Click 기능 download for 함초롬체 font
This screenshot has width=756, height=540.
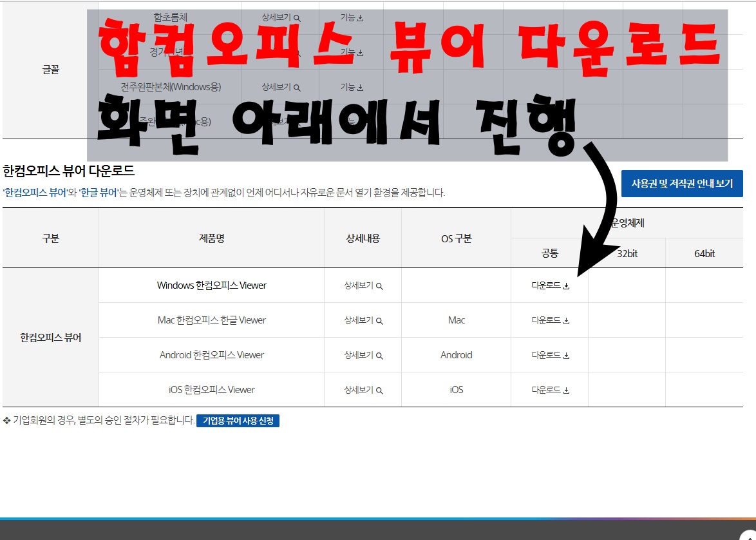coord(352,17)
